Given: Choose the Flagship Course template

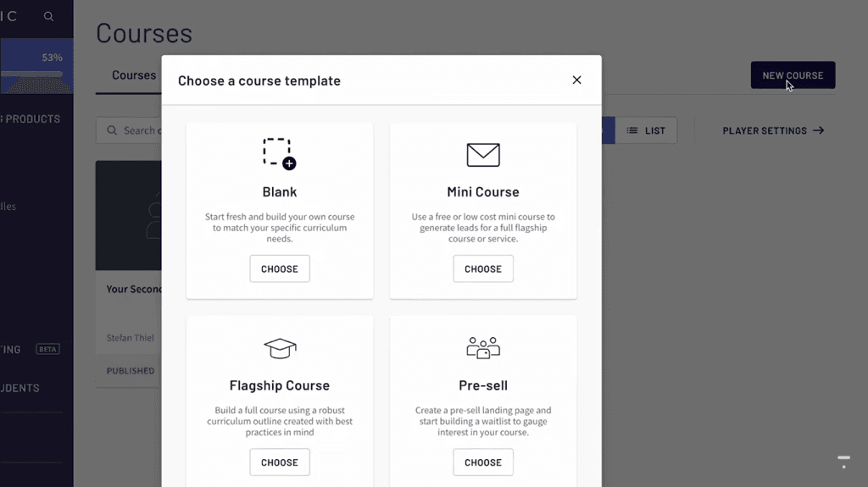Looking at the screenshot, I should tap(279, 462).
